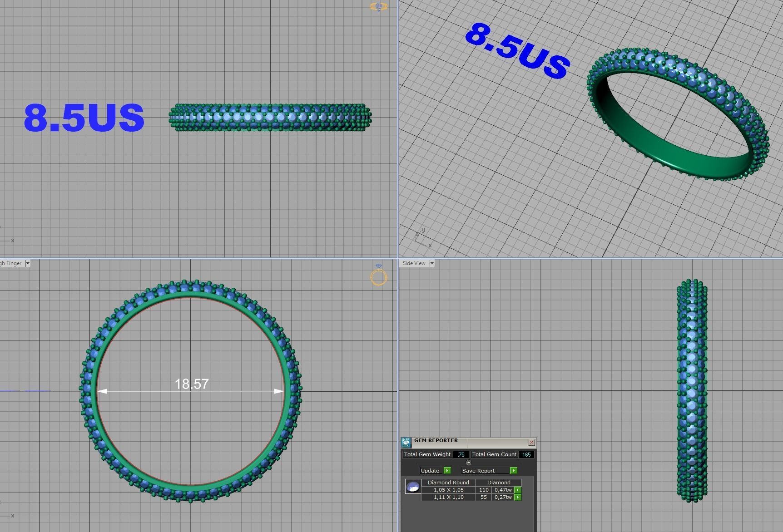Viewport: 783px width, 532px height.
Task: Click the Total Gem Count value 165
Action: point(526,454)
